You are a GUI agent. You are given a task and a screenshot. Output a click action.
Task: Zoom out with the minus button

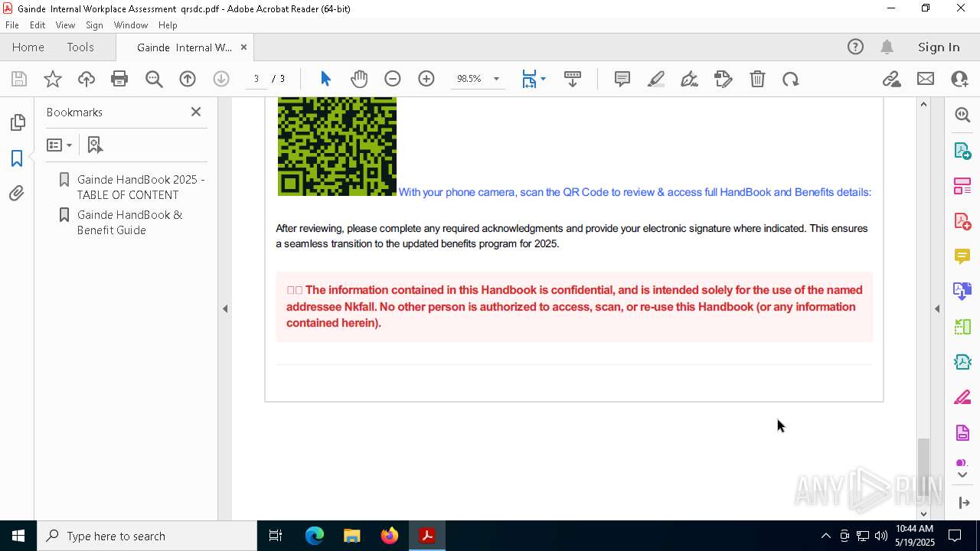393,79
